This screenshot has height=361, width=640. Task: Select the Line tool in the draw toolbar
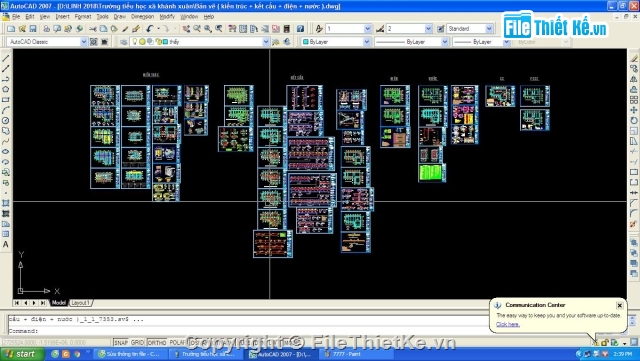click(x=6, y=58)
